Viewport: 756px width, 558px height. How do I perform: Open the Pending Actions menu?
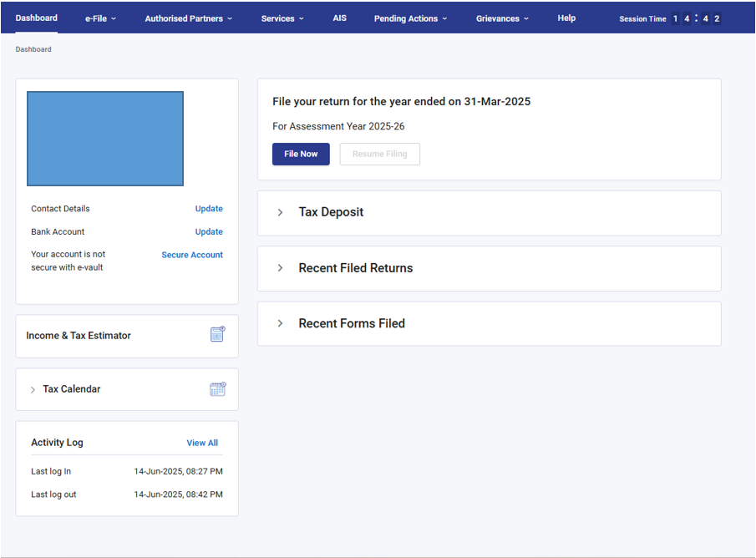pos(410,18)
